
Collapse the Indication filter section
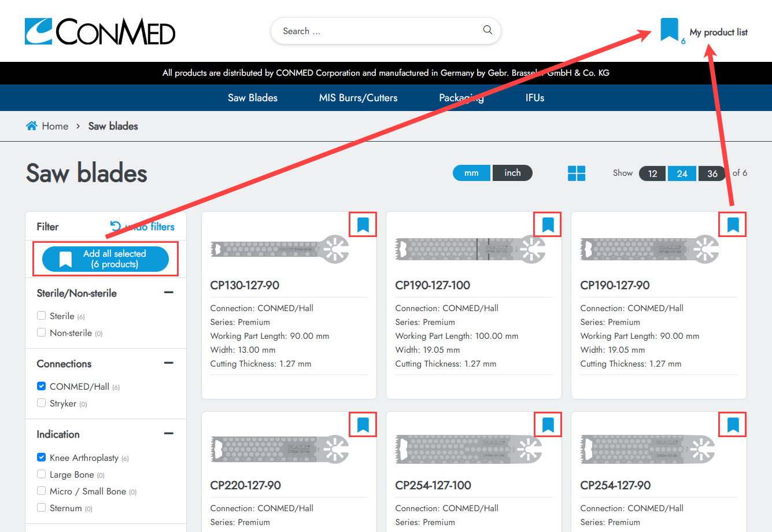pyautogui.click(x=169, y=434)
